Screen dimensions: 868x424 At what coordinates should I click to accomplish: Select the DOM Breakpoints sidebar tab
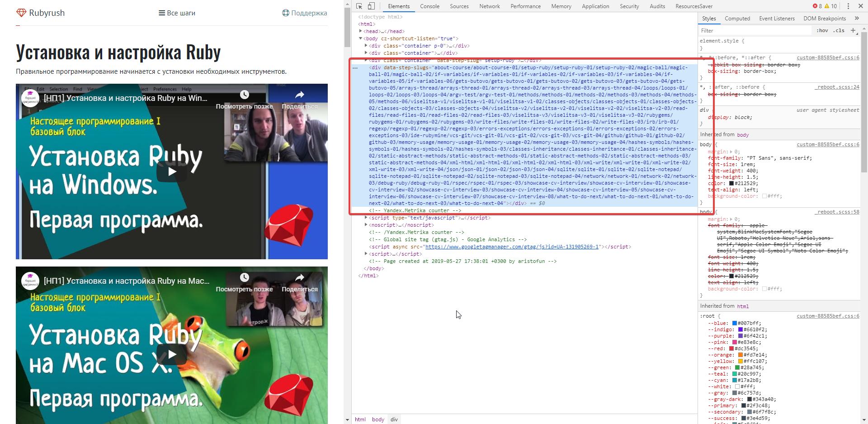click(x=825, y=18)
